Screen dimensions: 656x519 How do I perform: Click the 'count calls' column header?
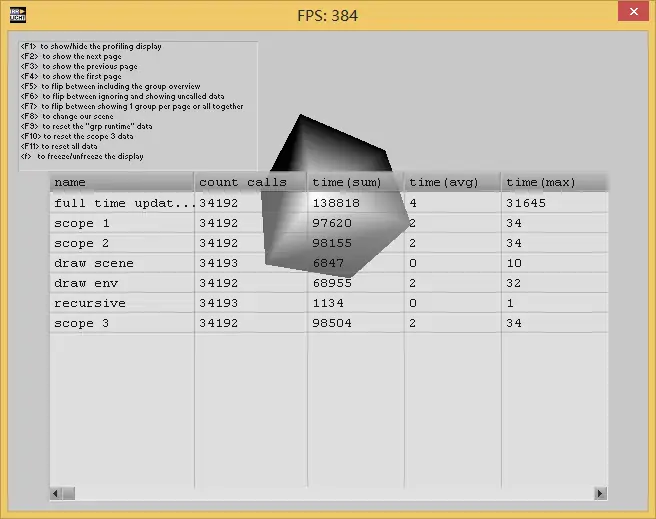pos(250,182)
